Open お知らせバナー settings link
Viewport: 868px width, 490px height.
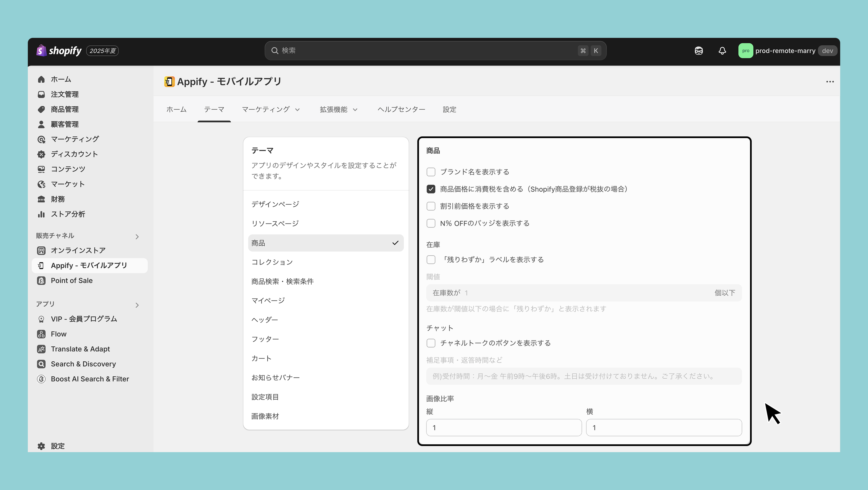click(275, 378)
